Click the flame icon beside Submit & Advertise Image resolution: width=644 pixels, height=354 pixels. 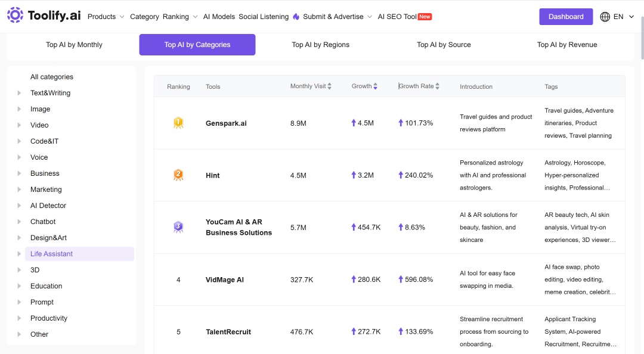tap(296, 17)
